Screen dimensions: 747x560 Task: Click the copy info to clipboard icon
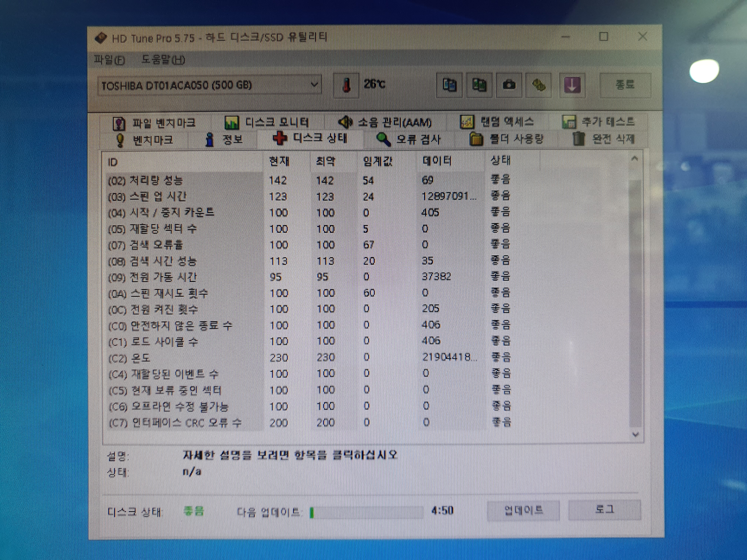pos(449,85)
